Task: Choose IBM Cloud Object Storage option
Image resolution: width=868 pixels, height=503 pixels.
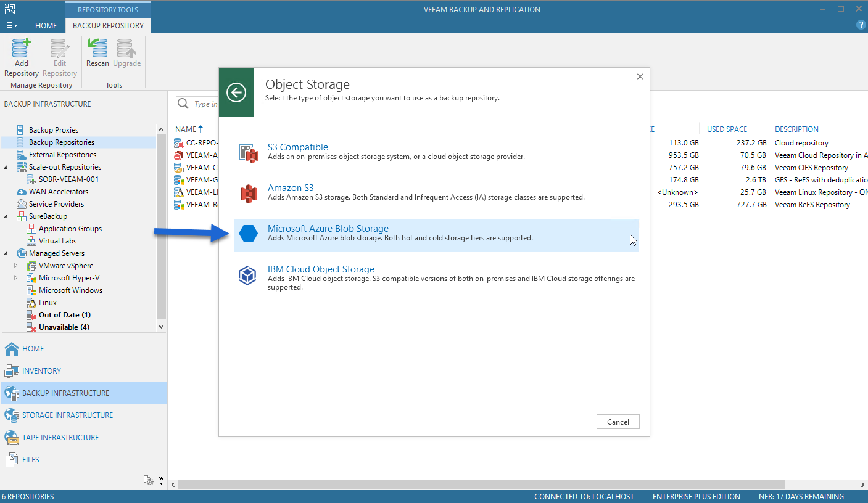Action: (436, 278)
